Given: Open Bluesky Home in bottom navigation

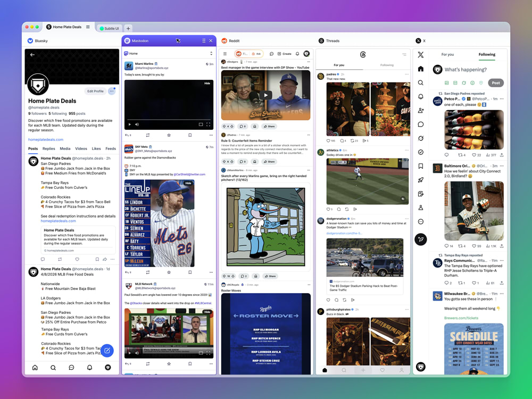Looking at the screenshot, I should [35, 368].
